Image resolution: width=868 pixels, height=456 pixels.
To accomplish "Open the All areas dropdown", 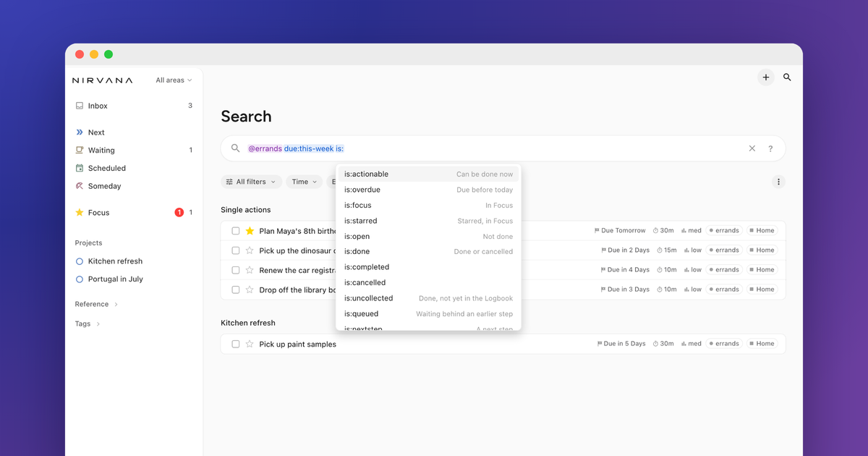I will [x=174, y=80].
